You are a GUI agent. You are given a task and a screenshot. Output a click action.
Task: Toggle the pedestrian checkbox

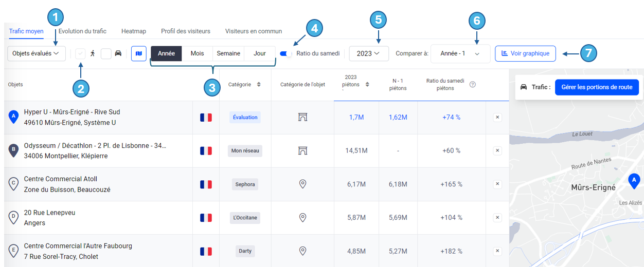(81, 53)
